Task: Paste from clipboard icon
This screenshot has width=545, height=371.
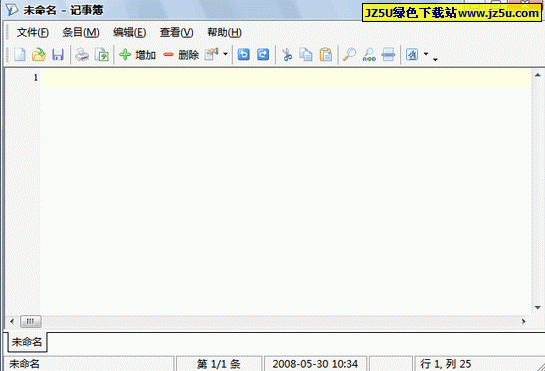Action: pos(326,55)
